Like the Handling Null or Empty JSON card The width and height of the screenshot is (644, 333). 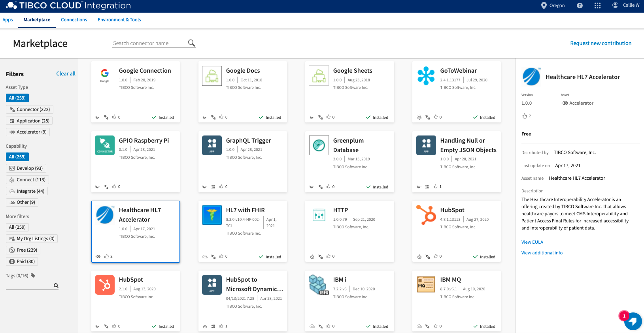(x=435, y=186)
